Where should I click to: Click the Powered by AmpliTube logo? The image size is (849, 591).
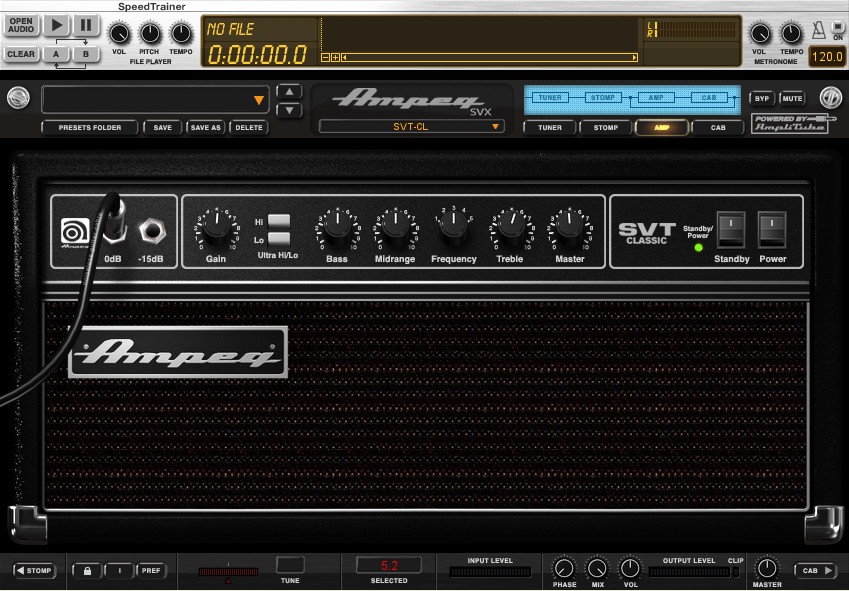coord(791,124)
